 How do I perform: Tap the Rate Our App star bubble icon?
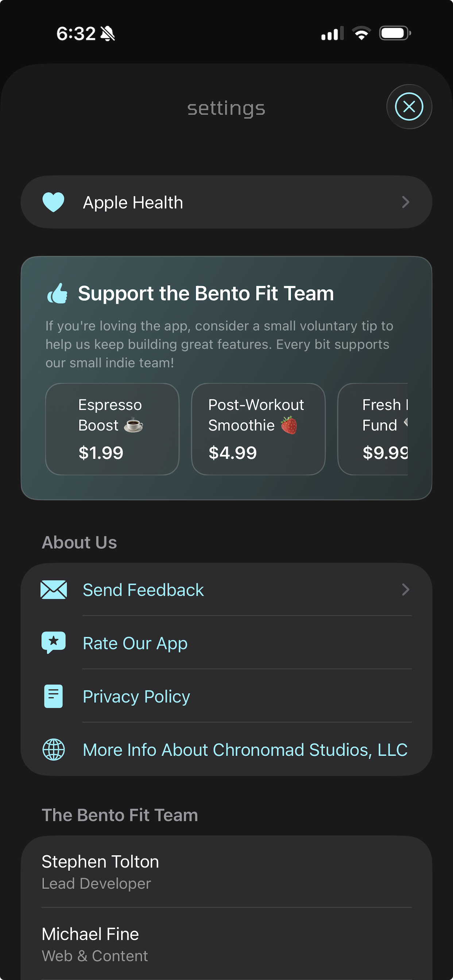54,642
